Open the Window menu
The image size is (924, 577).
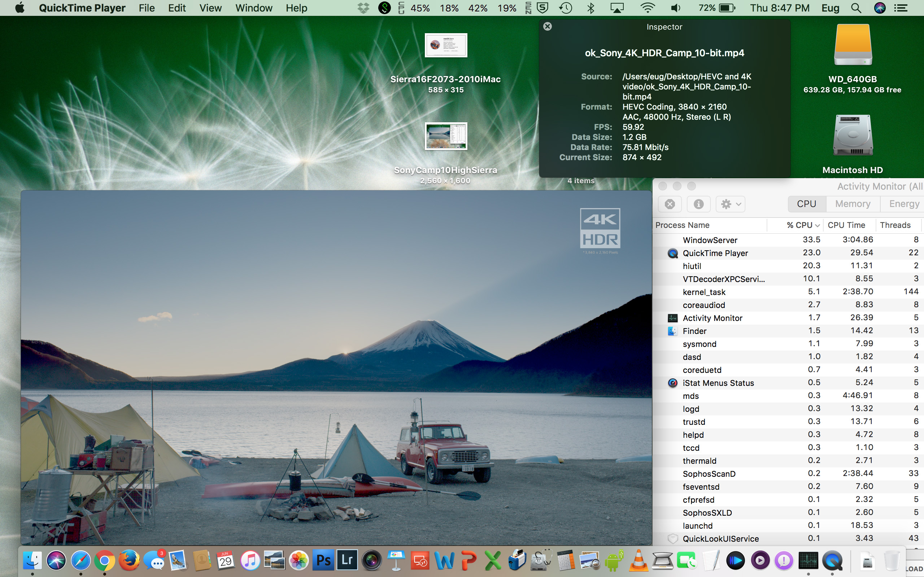coord(253,8)
